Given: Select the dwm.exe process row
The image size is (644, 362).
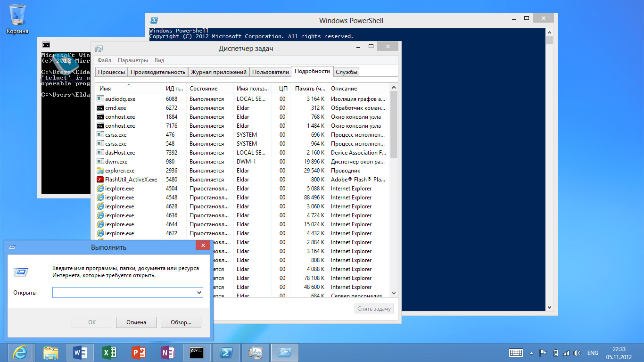Looking at the screenshot, I should (x=243, y=162).
